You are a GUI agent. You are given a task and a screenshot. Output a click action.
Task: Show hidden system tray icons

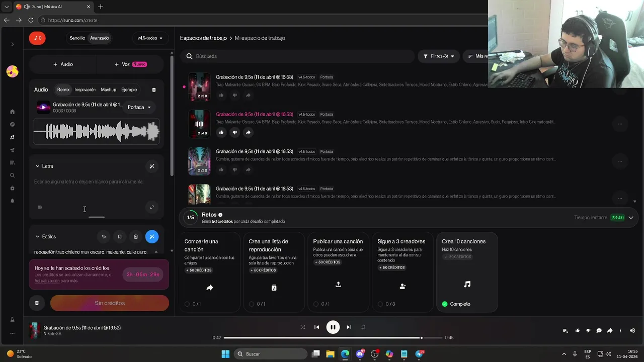point(563,354)
